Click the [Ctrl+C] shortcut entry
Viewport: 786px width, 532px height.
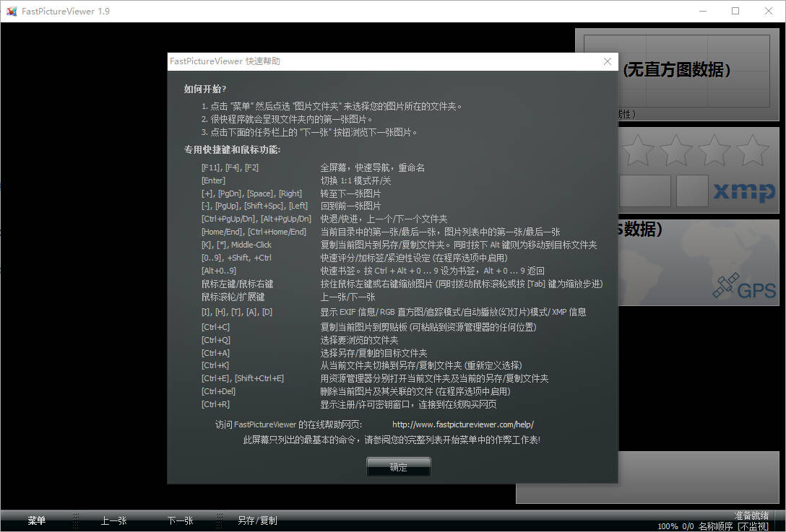click(x=215, y=327)
